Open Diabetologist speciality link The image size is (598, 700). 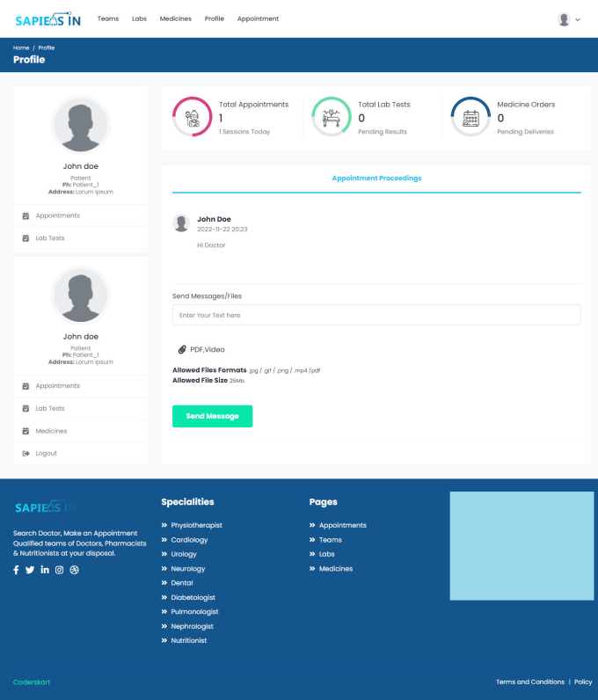[193, 597]
